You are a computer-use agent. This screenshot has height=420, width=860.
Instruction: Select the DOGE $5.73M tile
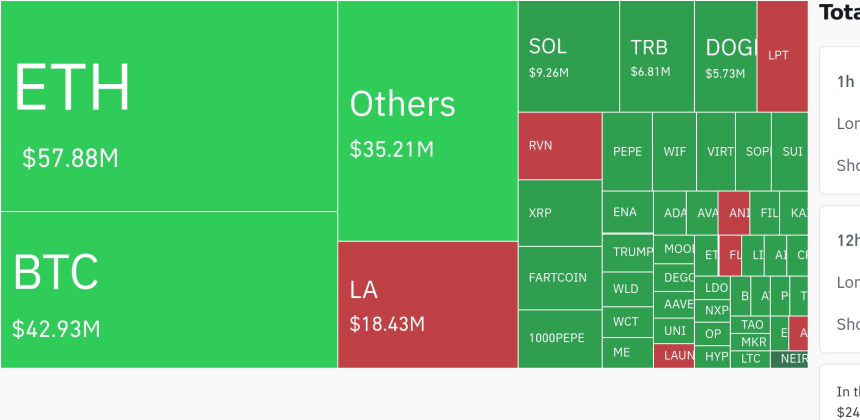pyautogui.click(x=726, y=56)
